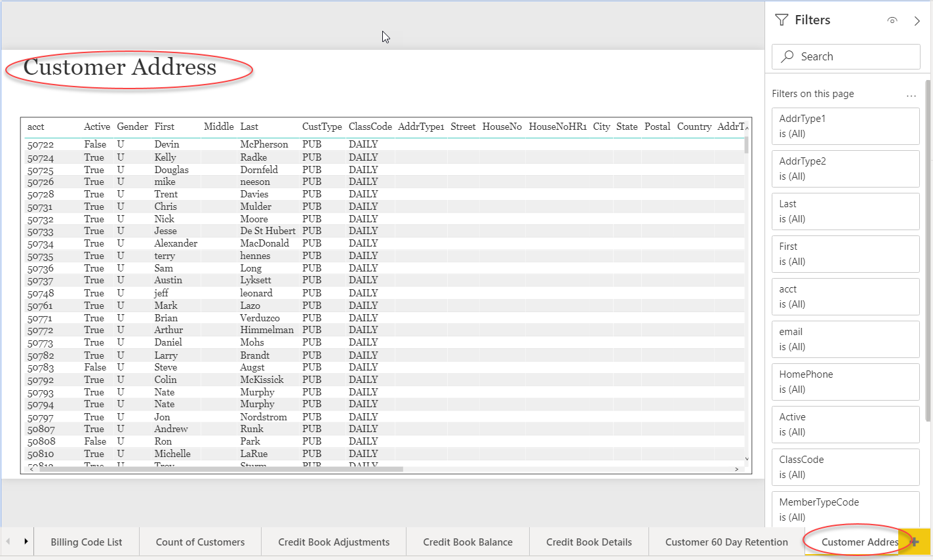The height and width of the screenshot is (560, 933).
Task: Select the Himmelman last name cell
Action: (x=267, y=330)
